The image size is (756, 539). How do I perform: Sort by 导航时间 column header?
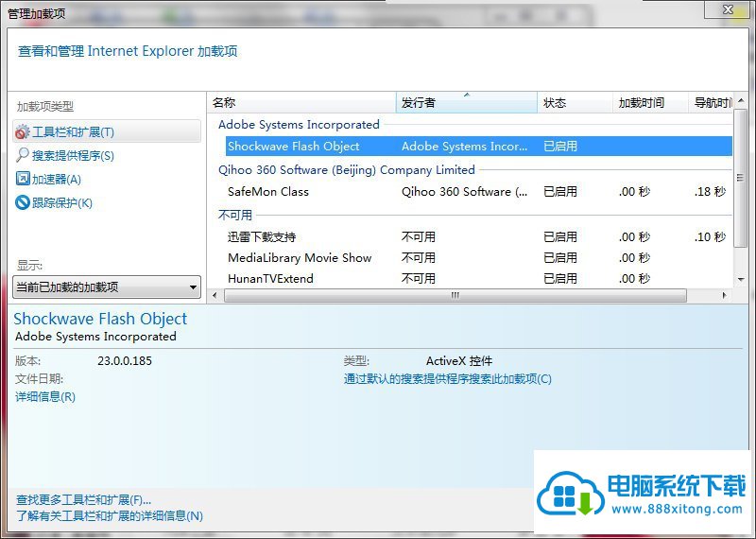click(711, 102)
